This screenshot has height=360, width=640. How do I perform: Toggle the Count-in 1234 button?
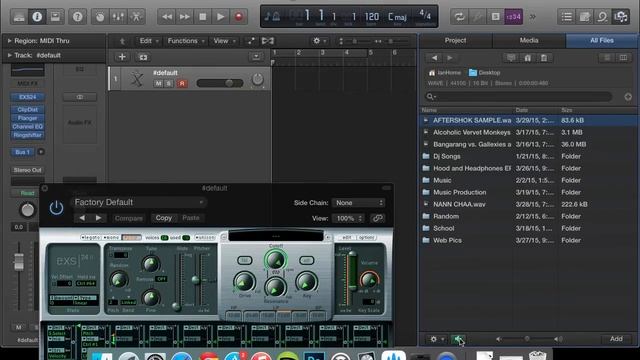pos(513,17)
